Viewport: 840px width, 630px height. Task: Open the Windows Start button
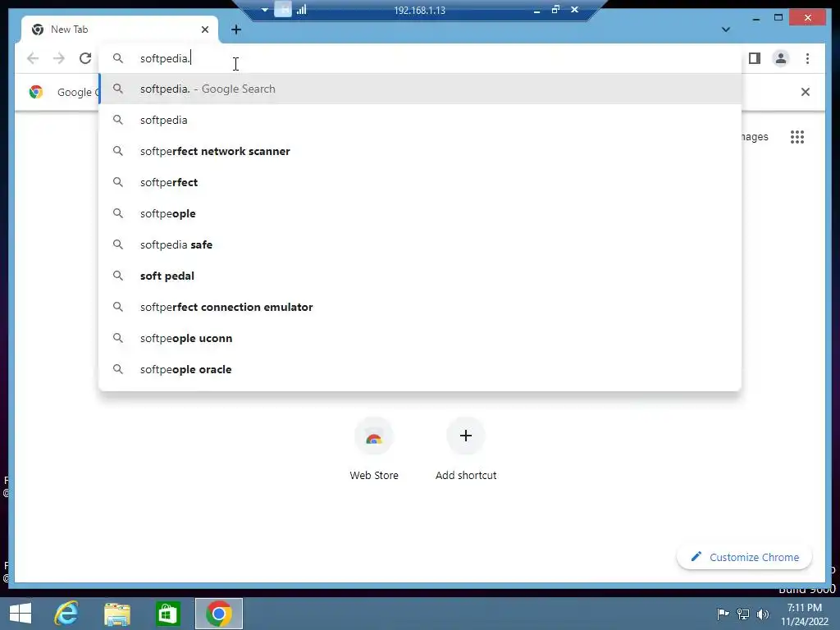[x=21, y=614]
